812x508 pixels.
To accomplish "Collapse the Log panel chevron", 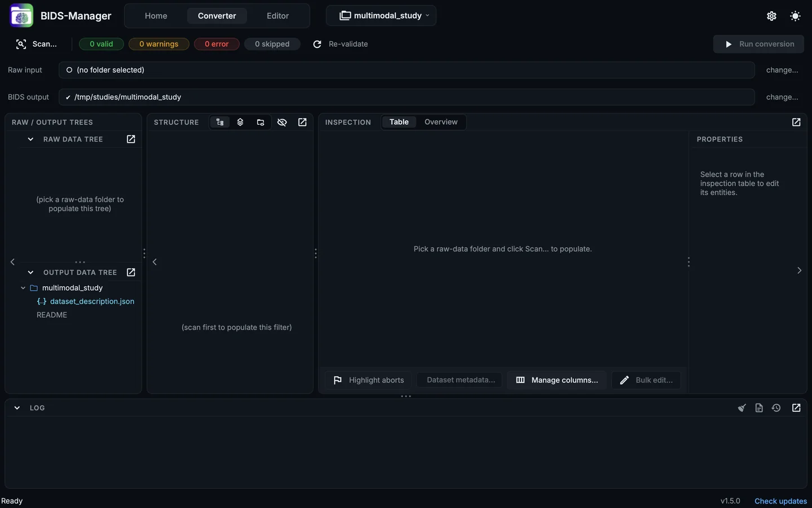I will (x=17, y=408).
